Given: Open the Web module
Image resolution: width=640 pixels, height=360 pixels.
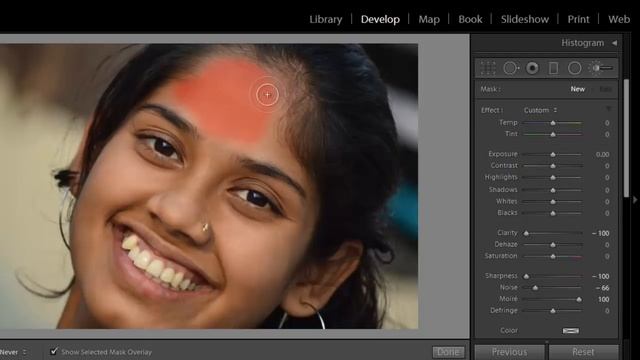Looking at the screenshot, I should pos(619,19).
